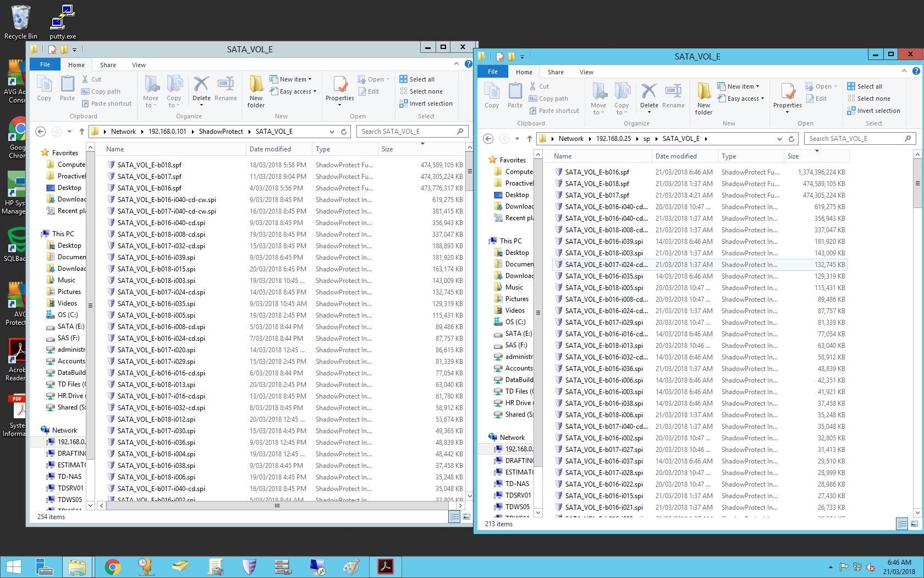Open Recycle Bin on desktop
The height and width of the screenshot is (578, 924).
click(x=21, y=22)
